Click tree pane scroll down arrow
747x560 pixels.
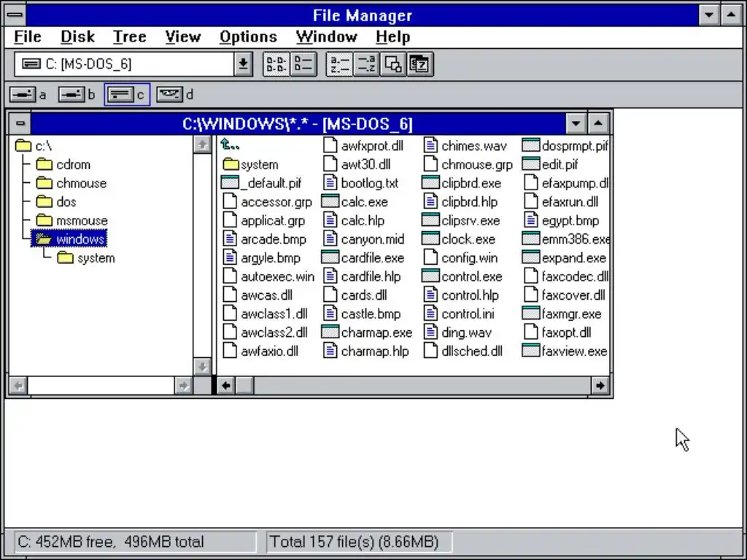(x=202, y=366)
